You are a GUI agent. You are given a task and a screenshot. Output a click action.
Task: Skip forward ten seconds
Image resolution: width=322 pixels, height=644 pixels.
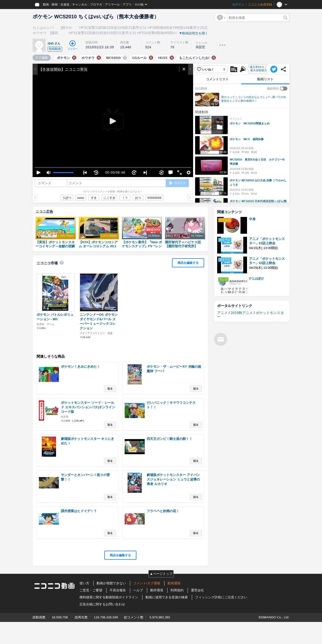click(x=134, y=173)
